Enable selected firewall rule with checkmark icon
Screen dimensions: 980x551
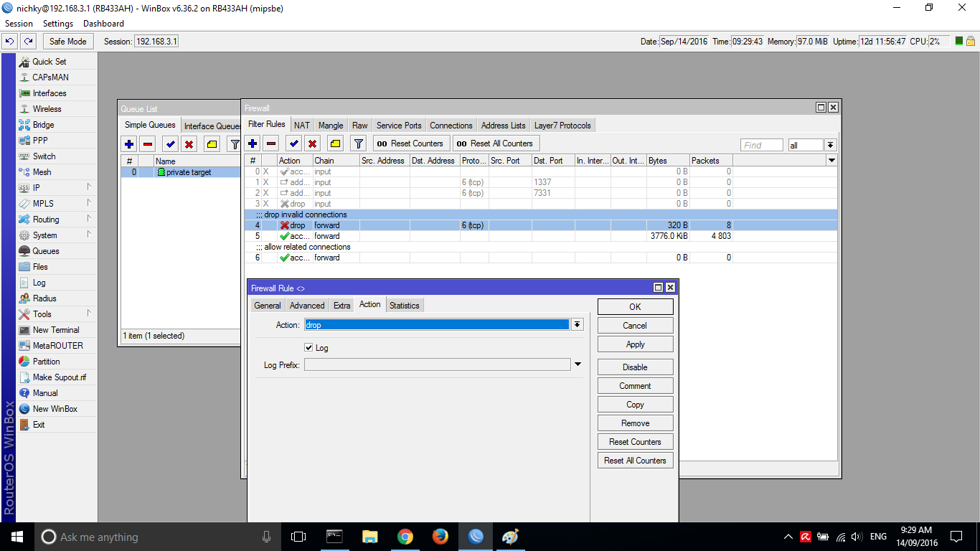pos(294,143)
